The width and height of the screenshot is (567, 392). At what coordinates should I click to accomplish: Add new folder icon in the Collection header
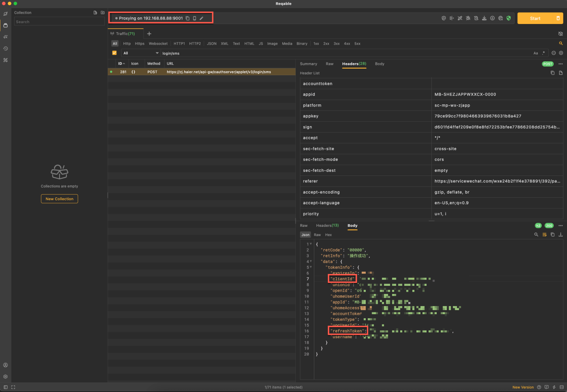[103, 13]
